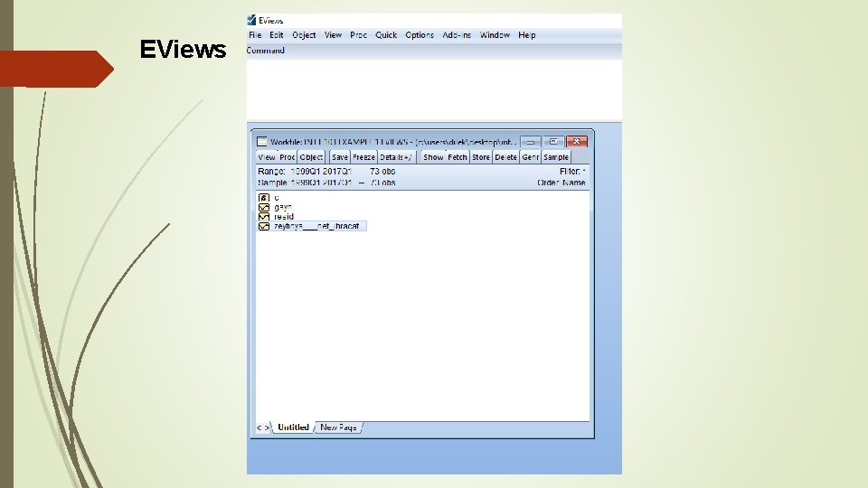Select the c object name
This screenshot has height=488, width=868.
click(277, 198)
